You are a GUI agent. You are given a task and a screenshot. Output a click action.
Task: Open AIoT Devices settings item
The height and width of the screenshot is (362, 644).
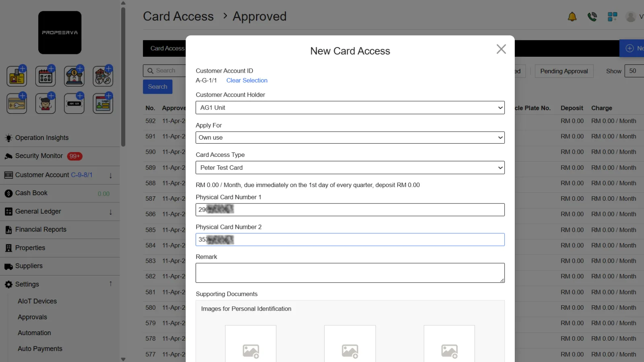[x=37, y=301]
